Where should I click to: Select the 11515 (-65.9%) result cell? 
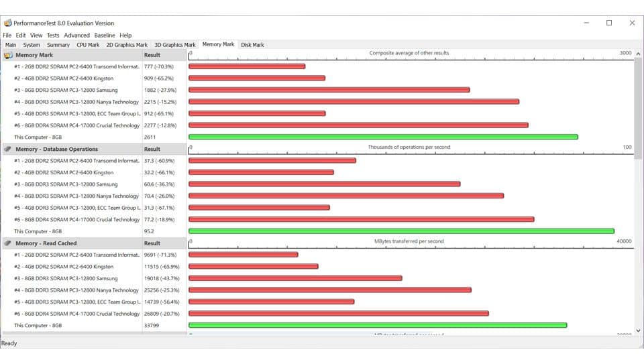coord(162,267)
